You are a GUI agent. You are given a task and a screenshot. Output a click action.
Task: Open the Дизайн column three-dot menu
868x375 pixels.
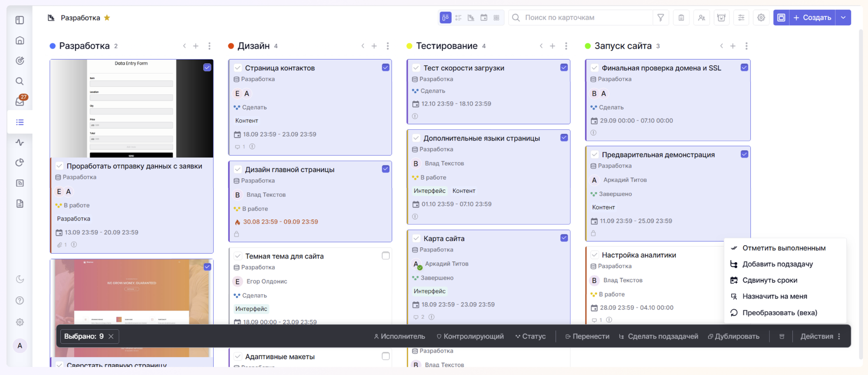pyautogui.click(x=388, y=46)
